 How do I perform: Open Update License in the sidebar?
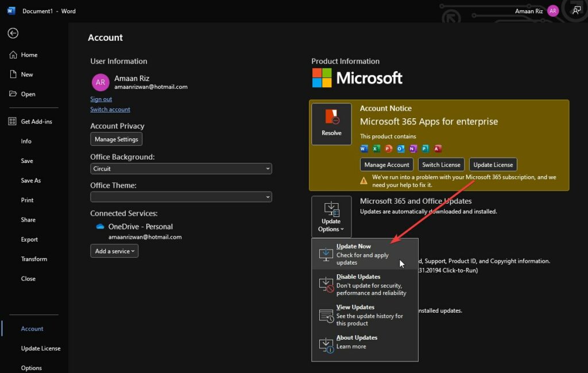(x=41, y=348)
